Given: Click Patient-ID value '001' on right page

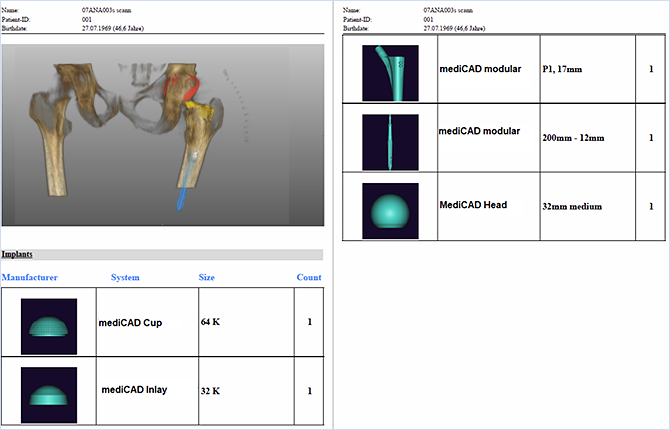Looking at the screenshot, I should 429,20.
